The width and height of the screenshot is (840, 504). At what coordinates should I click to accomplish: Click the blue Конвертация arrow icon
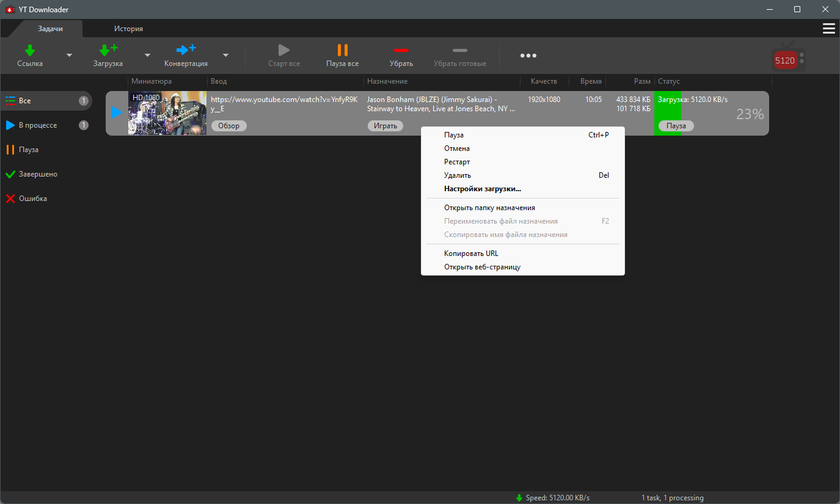point(186,50)
